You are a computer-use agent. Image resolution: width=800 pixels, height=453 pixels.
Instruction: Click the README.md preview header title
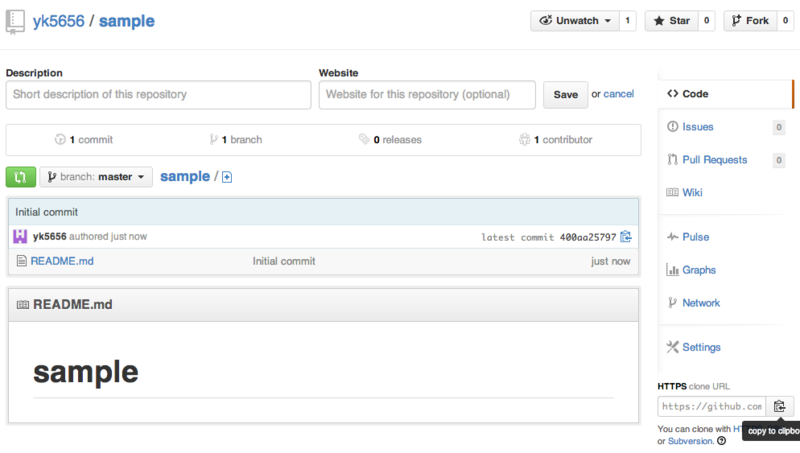72,305
